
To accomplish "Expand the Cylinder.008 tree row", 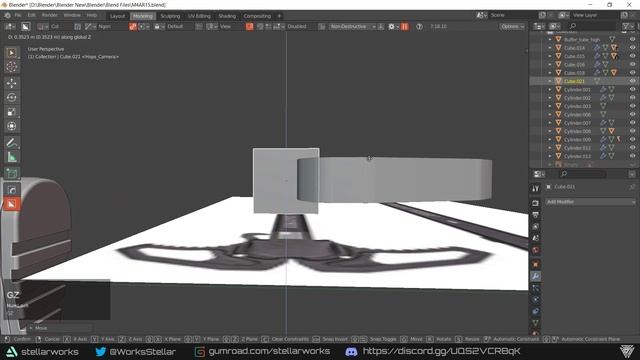I will (550, 131).
